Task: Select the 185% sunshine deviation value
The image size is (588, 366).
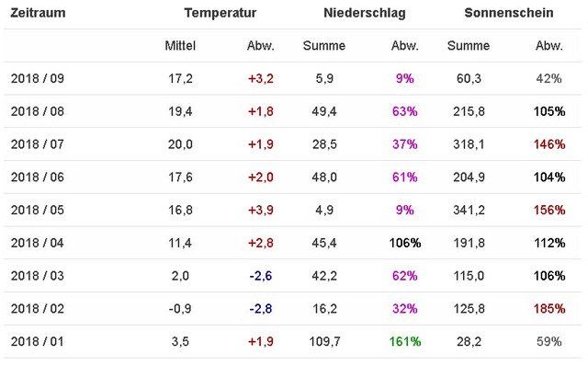Action: tap(549, 309)
